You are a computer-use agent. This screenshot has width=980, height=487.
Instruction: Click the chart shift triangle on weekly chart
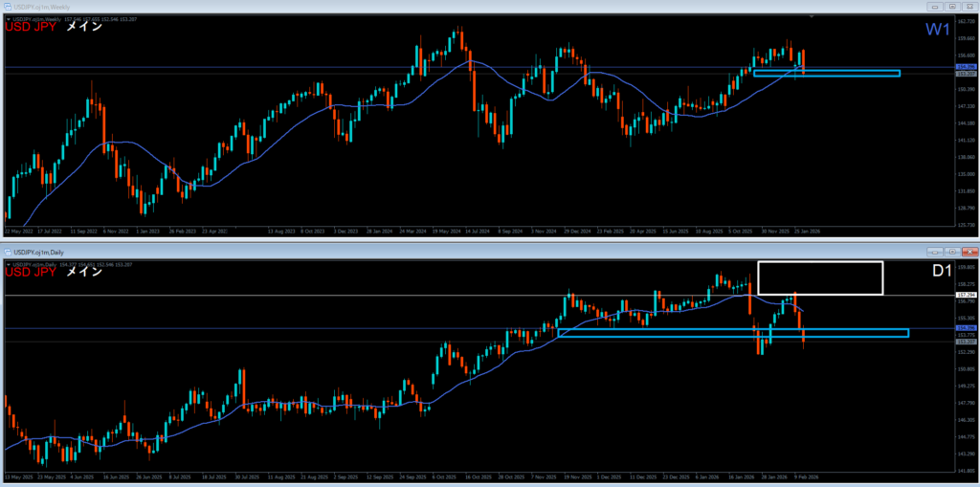(813, 16)
